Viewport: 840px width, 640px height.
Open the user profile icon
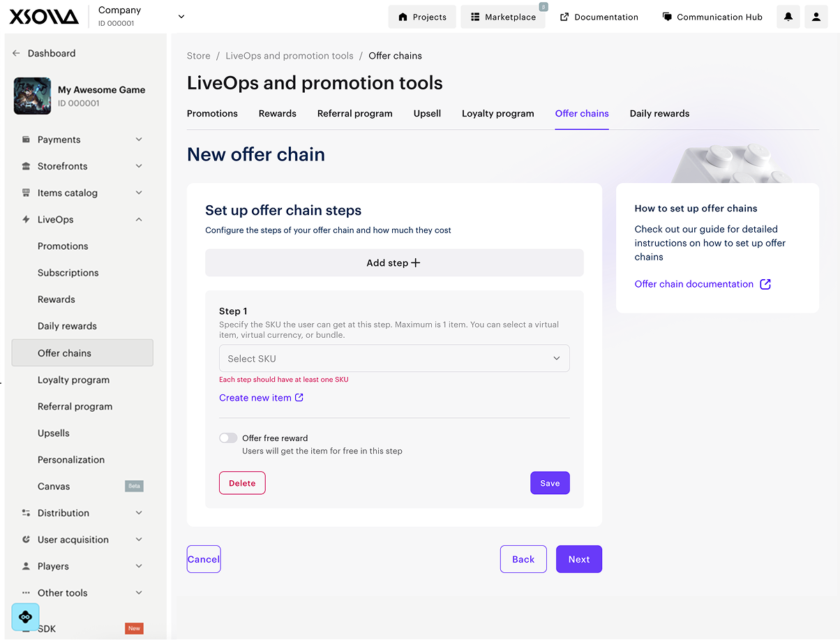816,17
